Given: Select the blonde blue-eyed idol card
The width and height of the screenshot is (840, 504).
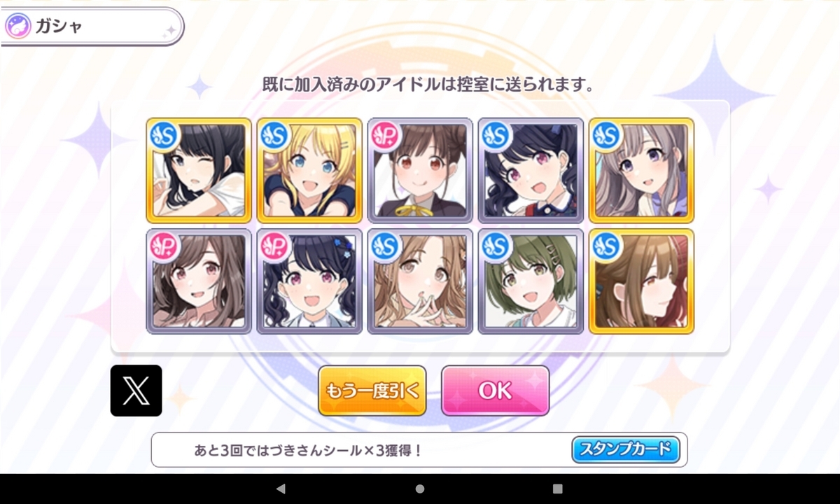Looking at the screenshot, I should pyautogui.click(x=309, y=170).
